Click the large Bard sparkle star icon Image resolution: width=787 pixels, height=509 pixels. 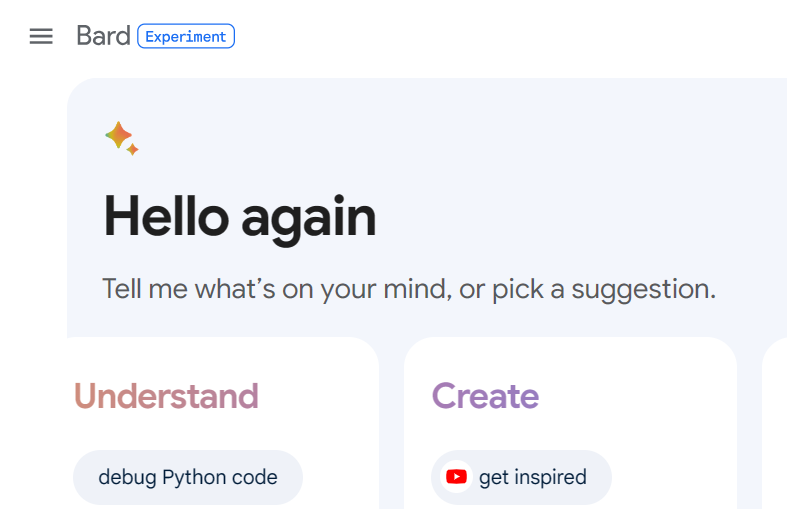coord(118,135)
